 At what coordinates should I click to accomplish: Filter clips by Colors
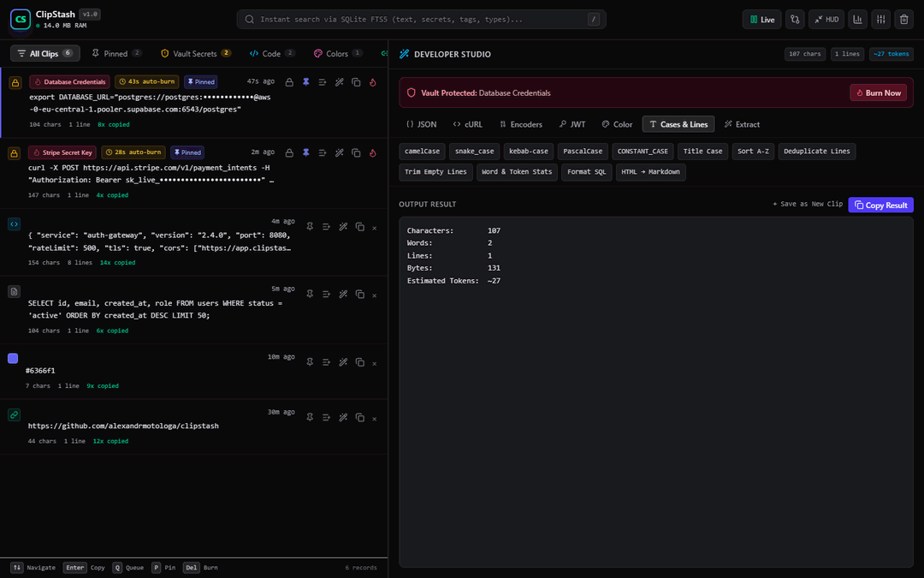[338, 54]
